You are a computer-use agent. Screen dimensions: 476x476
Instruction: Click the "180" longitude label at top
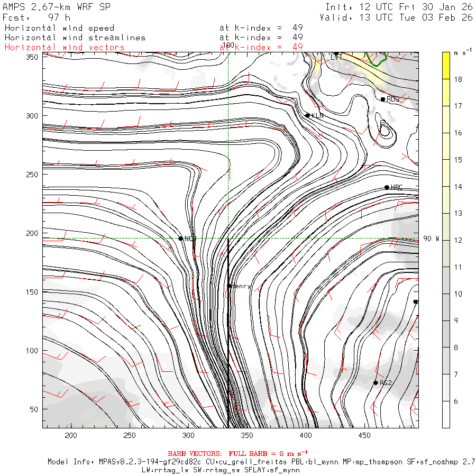228,45
